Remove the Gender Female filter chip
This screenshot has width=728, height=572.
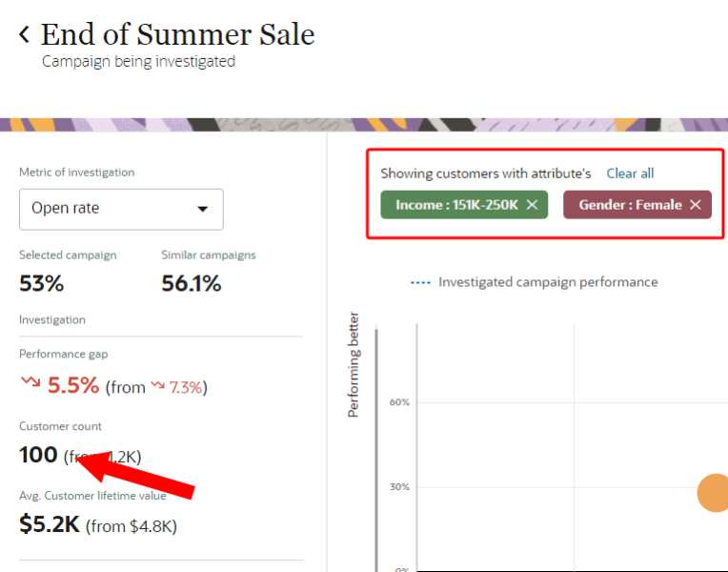696,205
